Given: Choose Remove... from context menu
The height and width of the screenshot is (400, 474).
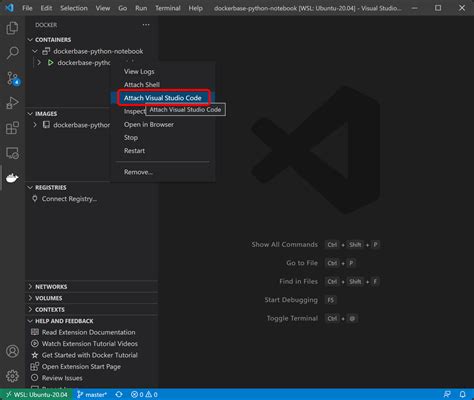Looking at the screenshot, I should pyautogui.click(x=163, y=172).
